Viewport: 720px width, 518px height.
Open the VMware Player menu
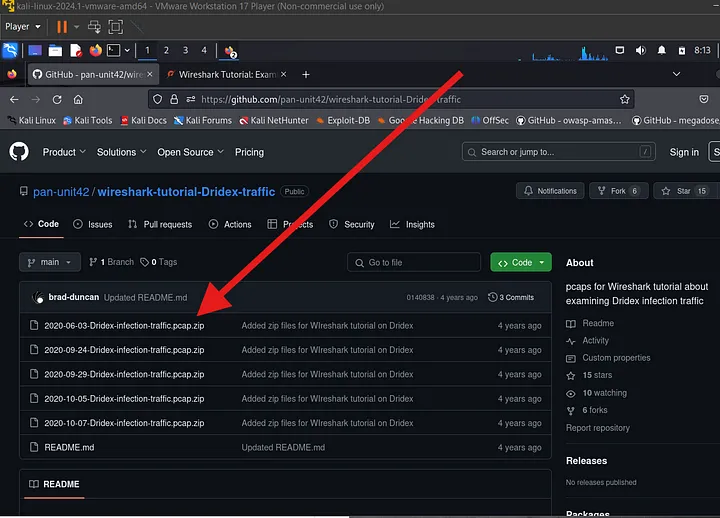pos(22,27)
